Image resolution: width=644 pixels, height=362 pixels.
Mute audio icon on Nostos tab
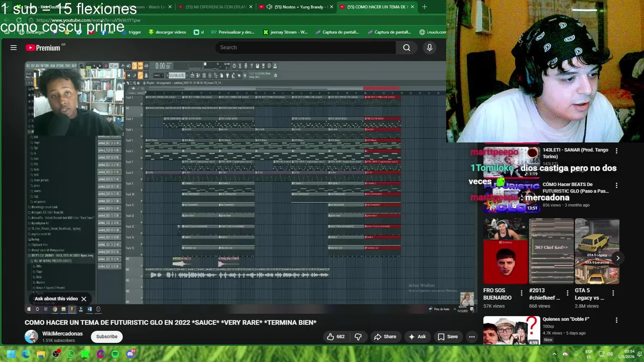[269, 7]
